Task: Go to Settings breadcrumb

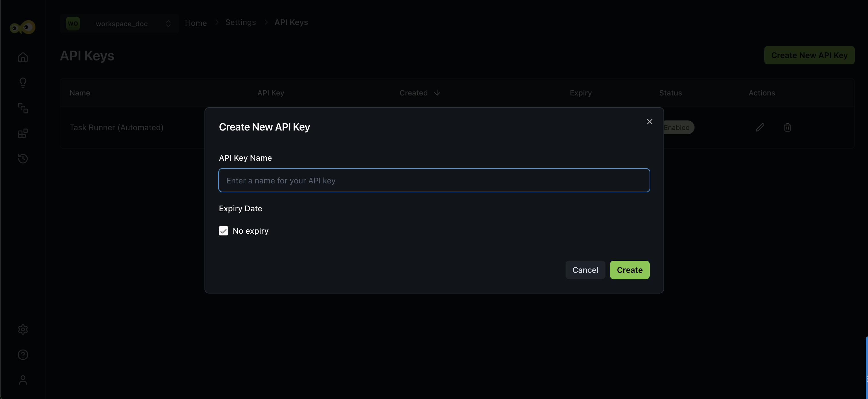Action: [x=240, y=22]
